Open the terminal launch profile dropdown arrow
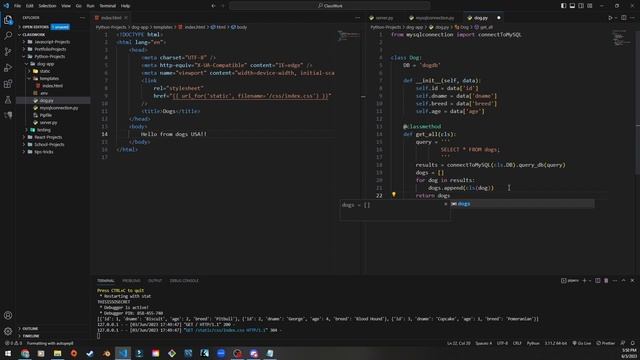This screenshot has width=640, height=360. tap(590, 280)
